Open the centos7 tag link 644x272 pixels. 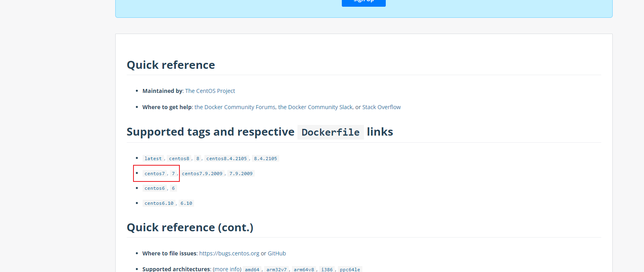point(154,174)
